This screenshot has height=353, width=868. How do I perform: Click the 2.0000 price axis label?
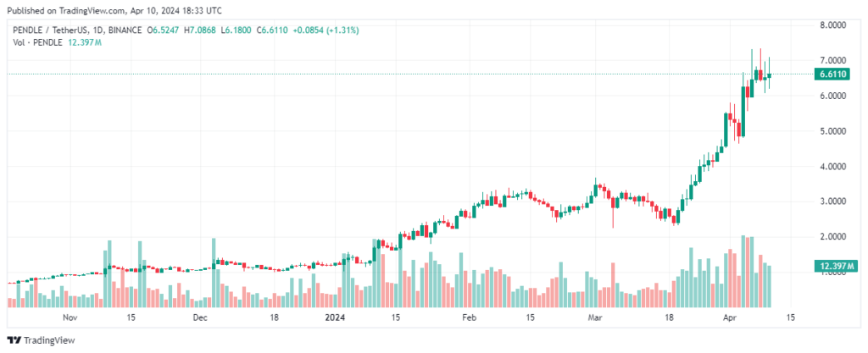pyautogui.click(x=834, y=237)
